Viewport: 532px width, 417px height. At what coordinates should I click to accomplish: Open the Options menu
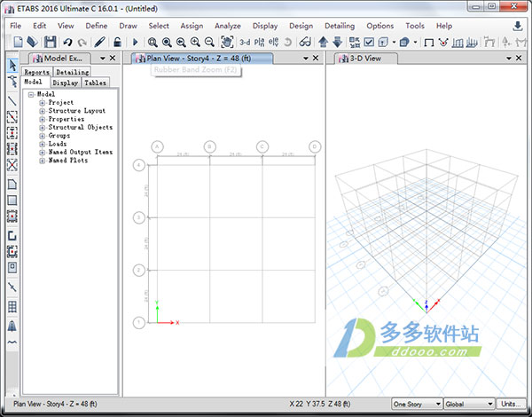tap(380, 26)
